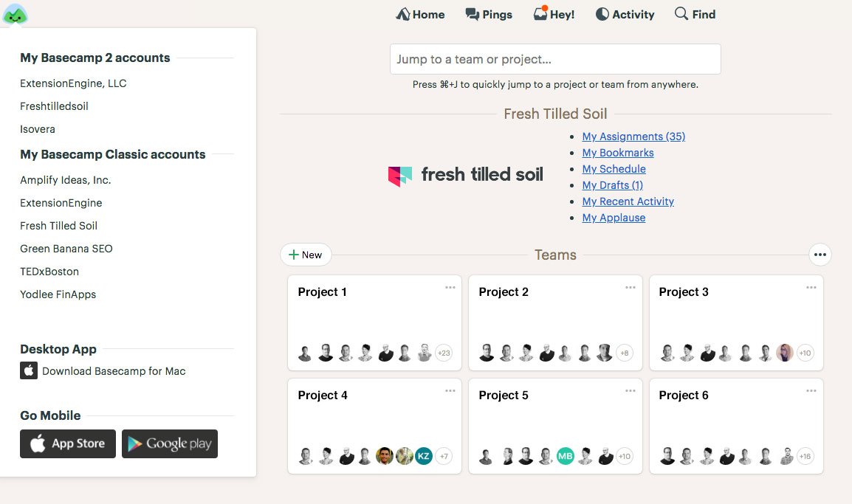Open My Assignments (35) link
Image resolution: width=852 pixels, height=504 pixels.
[633, 137]
